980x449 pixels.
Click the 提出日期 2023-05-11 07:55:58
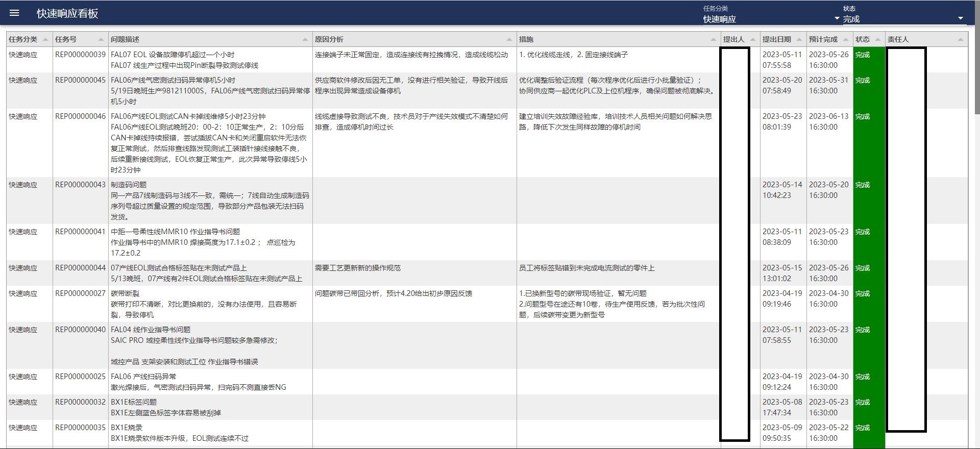(782, 60)
